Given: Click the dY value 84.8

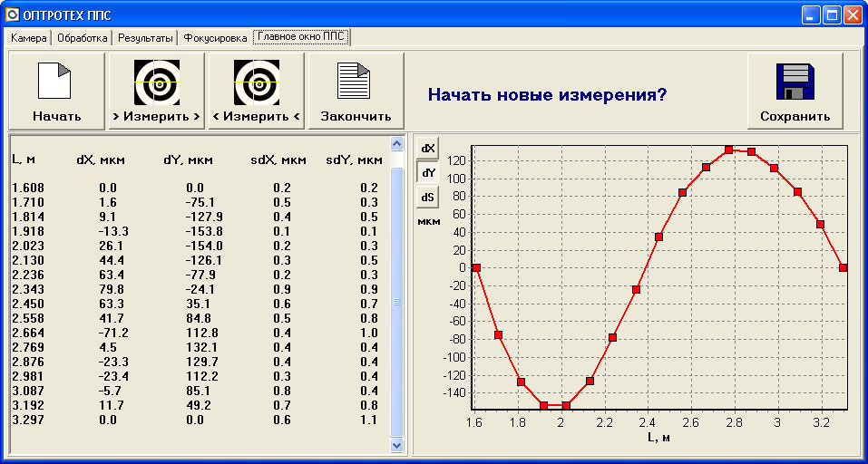Looking at the screenshot, I should 200,319.
